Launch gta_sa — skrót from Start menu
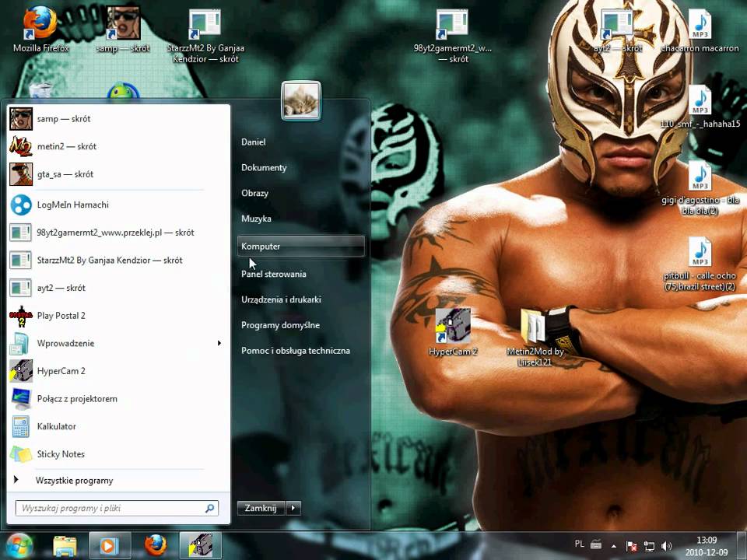Viewport: 747px width, 560px height. click(x=118, y=174)
